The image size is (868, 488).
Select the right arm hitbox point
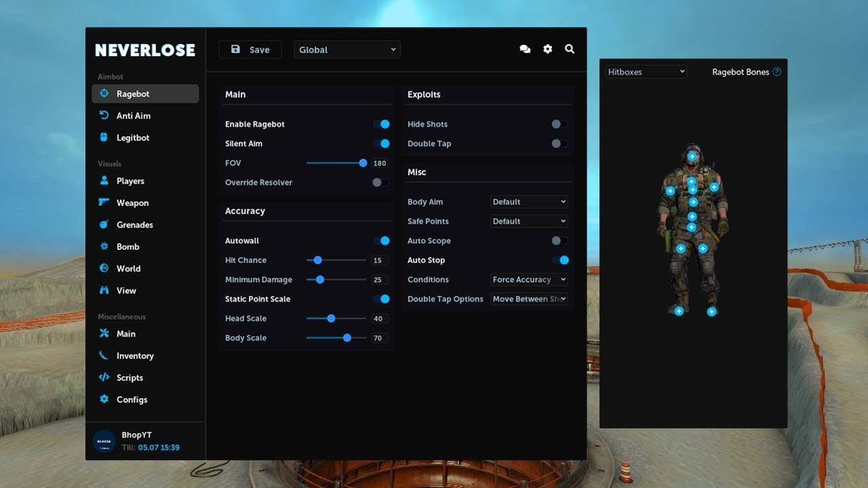click(x=714, y=187)
